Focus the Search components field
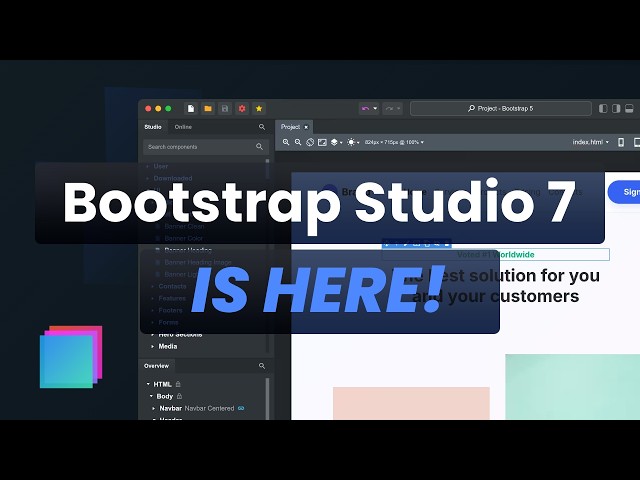 click(x=206, y=147)
